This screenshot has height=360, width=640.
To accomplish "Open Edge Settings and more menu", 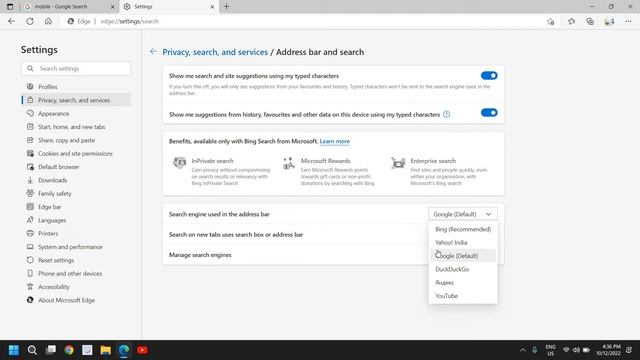I will [x=628, y=21].
